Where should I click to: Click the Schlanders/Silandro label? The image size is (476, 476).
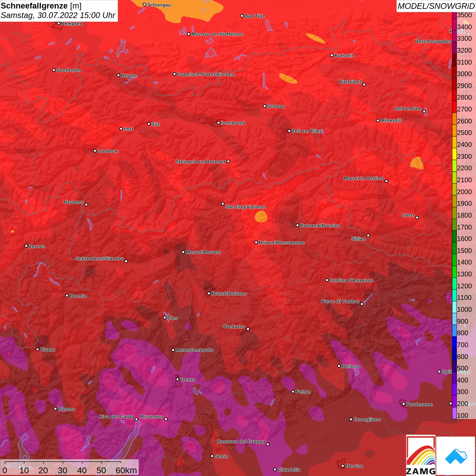[x=100, y=258]
